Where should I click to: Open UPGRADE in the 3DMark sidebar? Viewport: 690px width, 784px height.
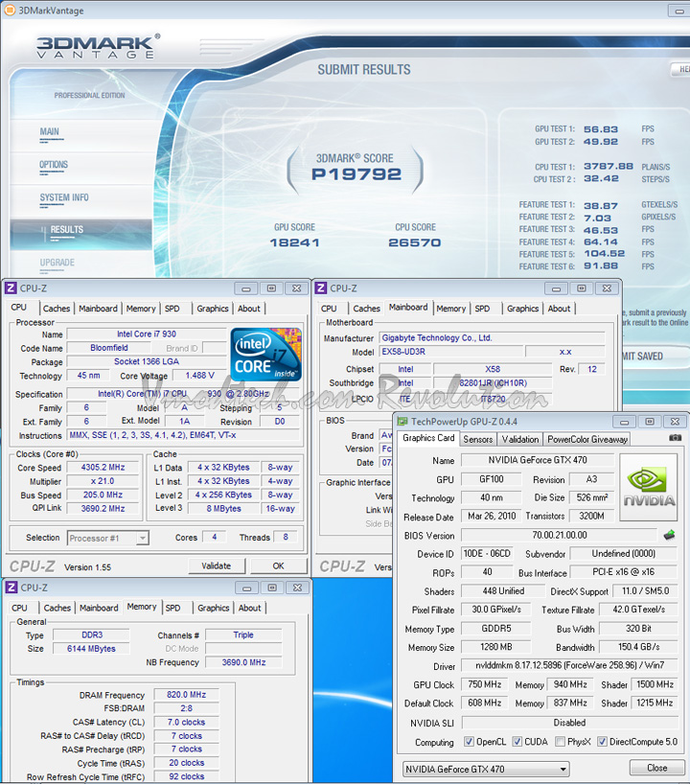[x=57, y=263]
